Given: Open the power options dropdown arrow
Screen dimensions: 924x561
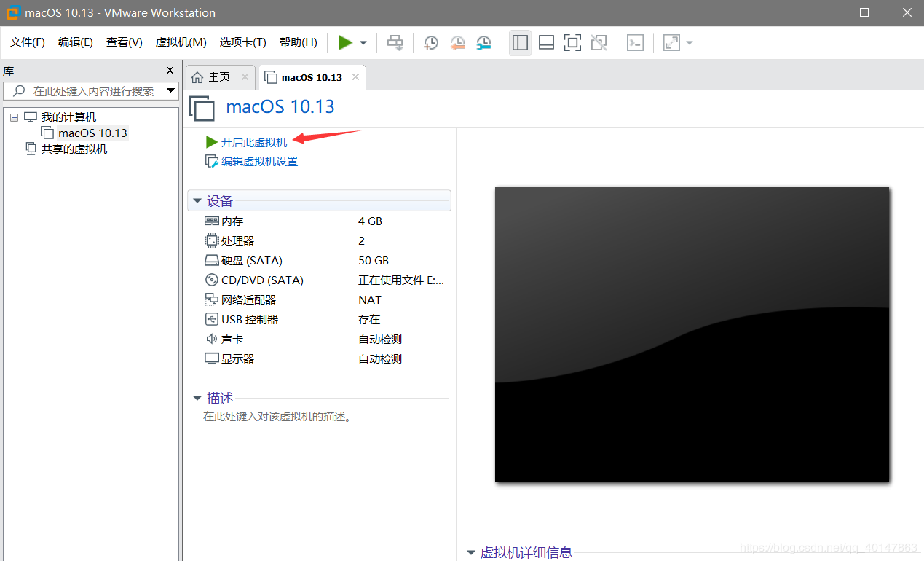Looking at the screenshot, I should pyautogui.click(x=363, y=43).
